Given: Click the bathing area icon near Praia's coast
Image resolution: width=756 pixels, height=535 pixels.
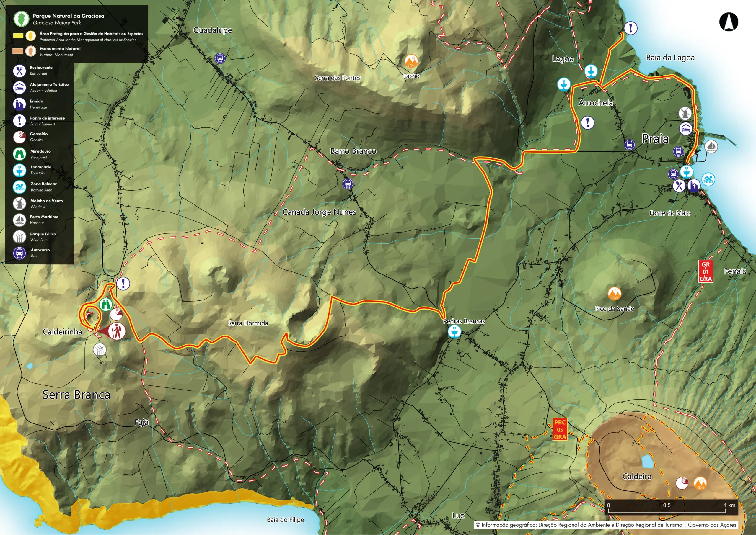Looking at the screenshot, I should pyautogui.click(x=708, y=179).
